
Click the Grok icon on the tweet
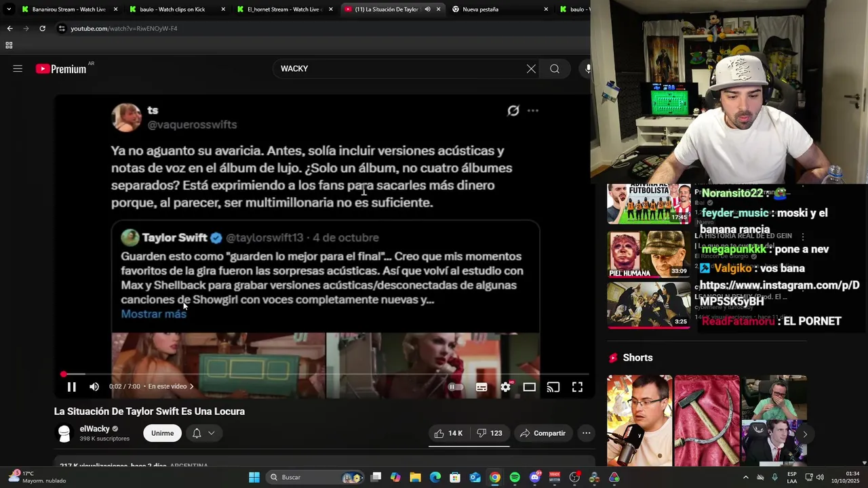tap(513, 110)
